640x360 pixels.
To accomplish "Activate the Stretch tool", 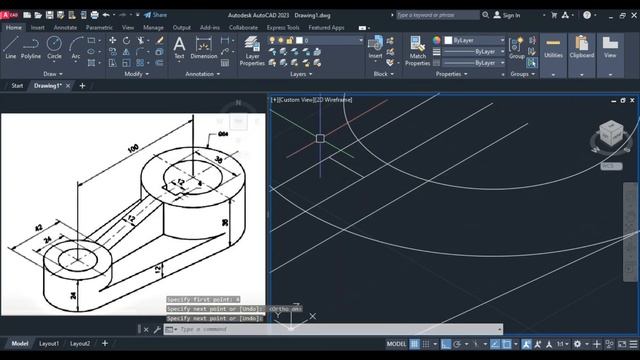I will point(112,63).
